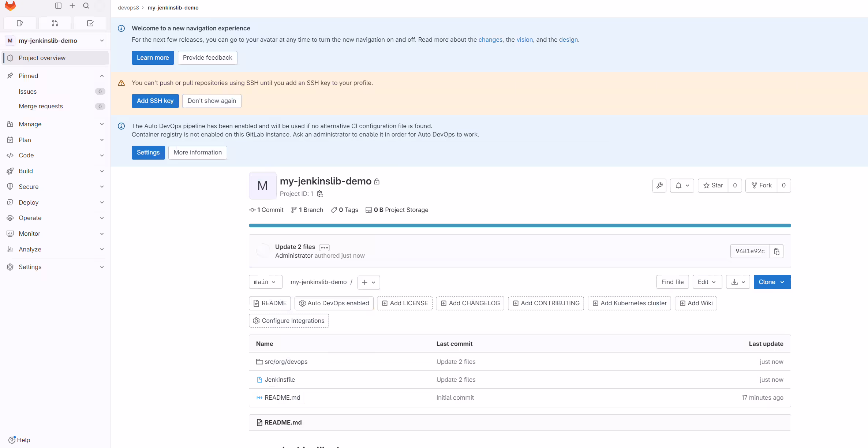Click Add LICENSE button

(x=405, y=303)
